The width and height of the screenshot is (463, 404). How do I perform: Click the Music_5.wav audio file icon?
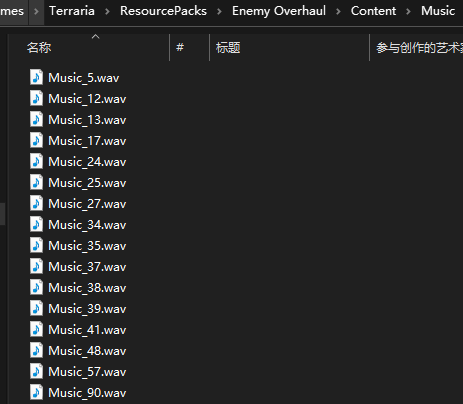[36, 78]
